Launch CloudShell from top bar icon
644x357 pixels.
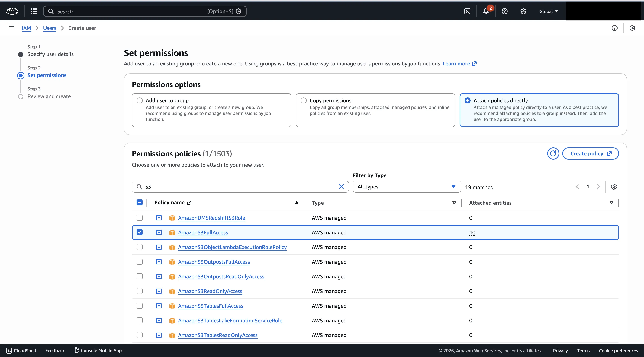click(467, 11)
